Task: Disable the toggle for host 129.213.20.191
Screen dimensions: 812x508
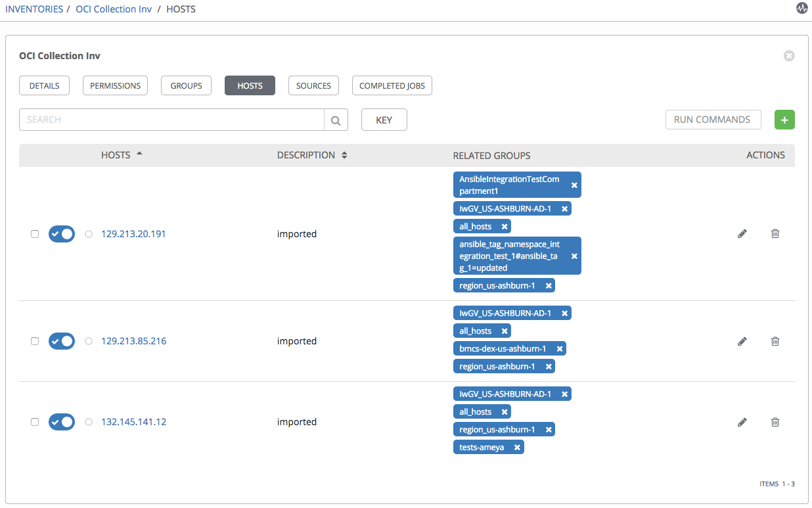Action: click(62, 233)
